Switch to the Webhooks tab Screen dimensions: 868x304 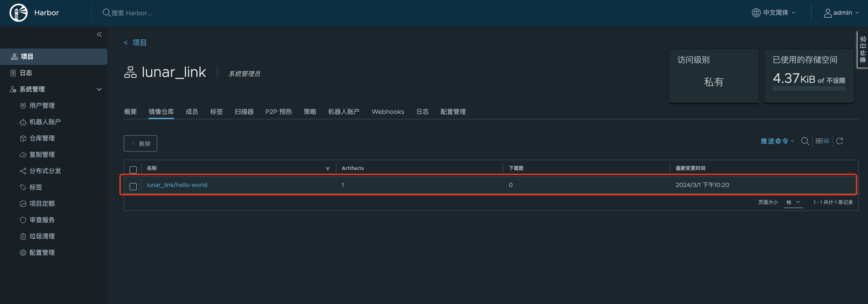tap(388, 112)
